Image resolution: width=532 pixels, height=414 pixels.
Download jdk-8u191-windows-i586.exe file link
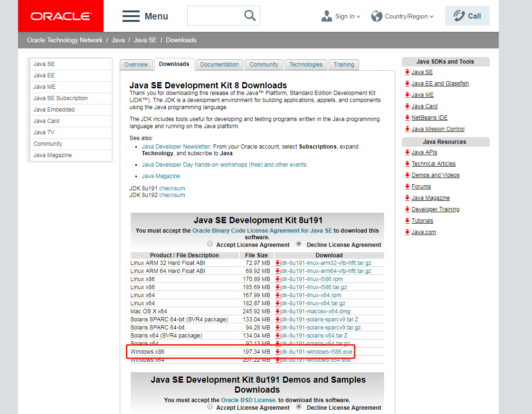(316, 352)
